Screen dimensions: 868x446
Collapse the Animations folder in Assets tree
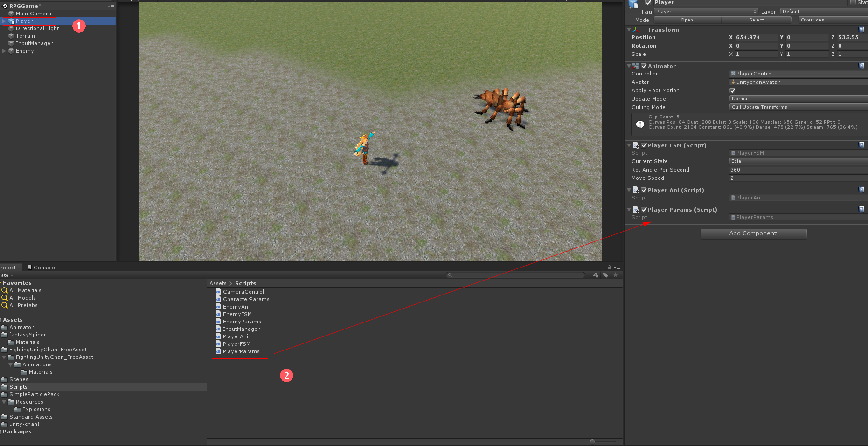[x=11, y=364]
